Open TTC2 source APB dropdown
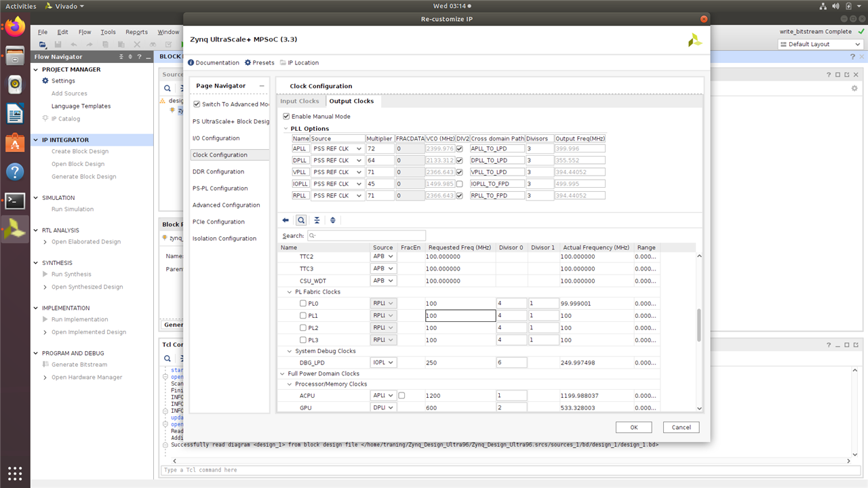 tap(383, 257)
